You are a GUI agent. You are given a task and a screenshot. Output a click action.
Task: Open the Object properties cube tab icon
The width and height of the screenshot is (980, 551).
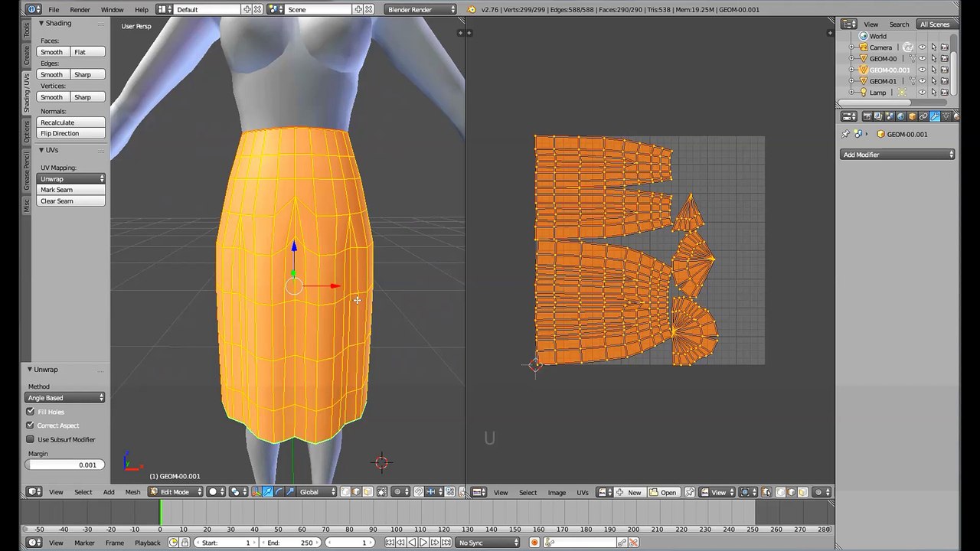pos(913,116)
